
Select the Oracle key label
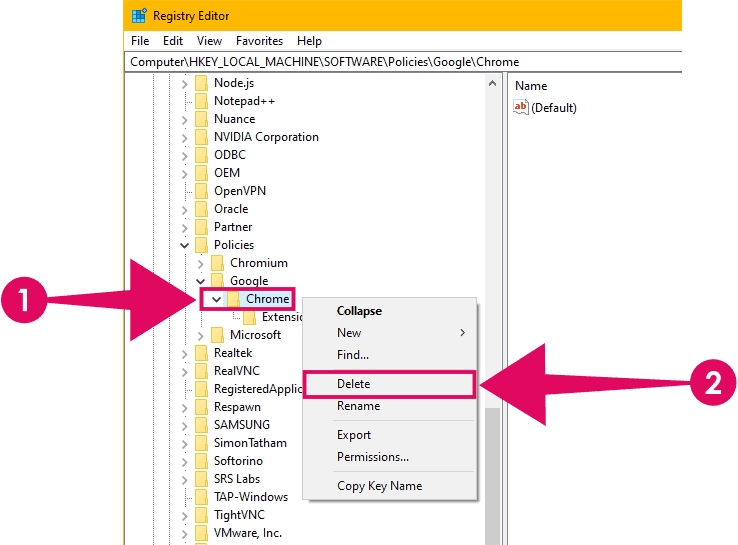(231, 209)
